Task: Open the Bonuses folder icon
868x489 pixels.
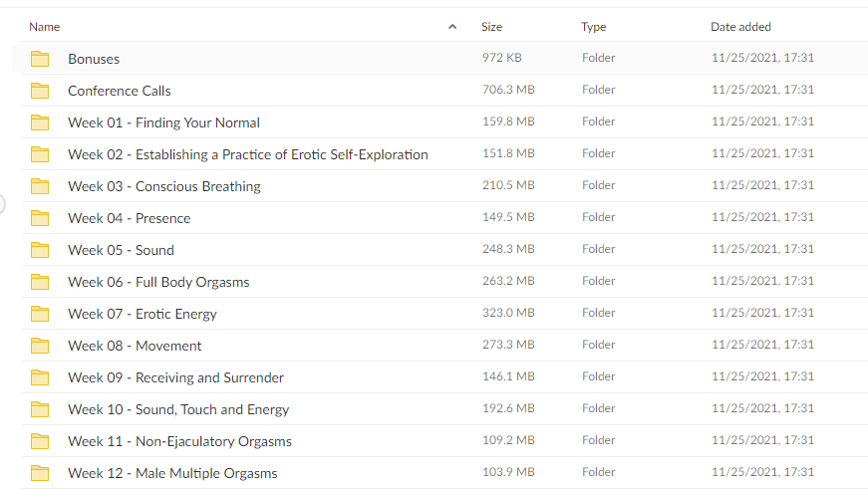Action: 40,59
